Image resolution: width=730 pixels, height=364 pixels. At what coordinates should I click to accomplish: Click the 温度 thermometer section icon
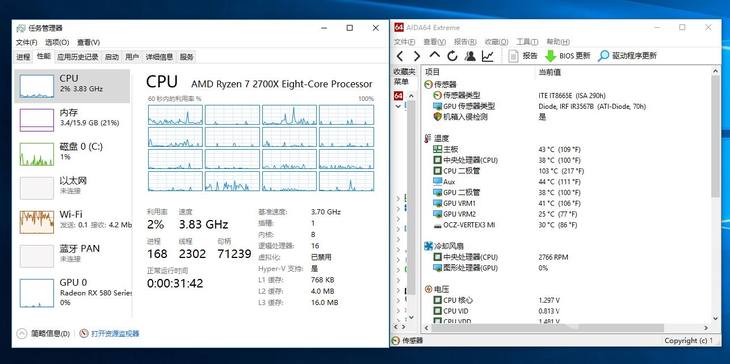pyautogui.click(x=429, y=138)
